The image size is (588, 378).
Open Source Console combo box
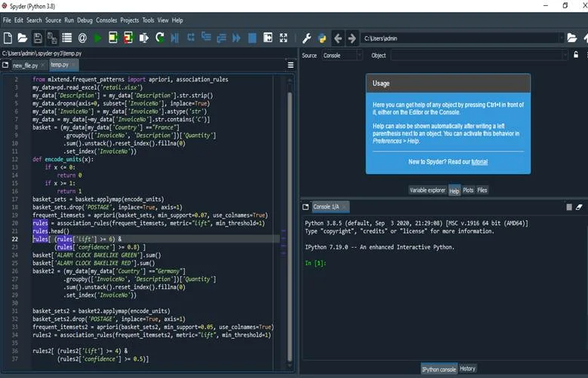point(342,56)
